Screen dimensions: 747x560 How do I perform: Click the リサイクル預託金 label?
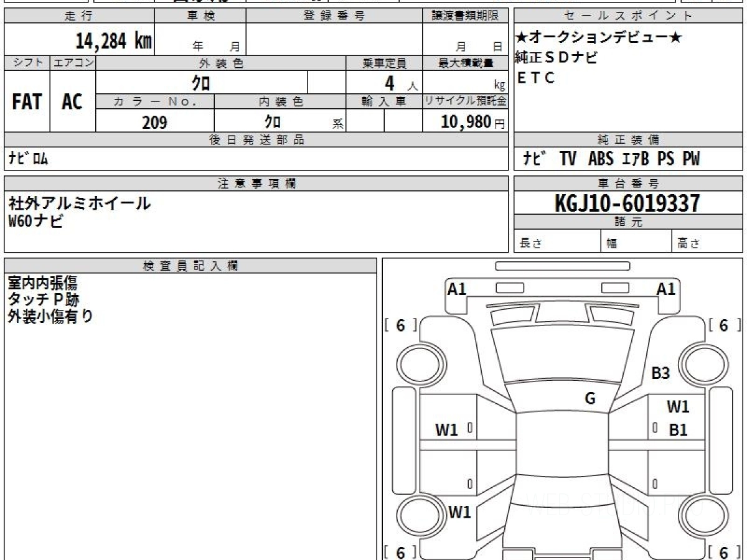[465, 101]
